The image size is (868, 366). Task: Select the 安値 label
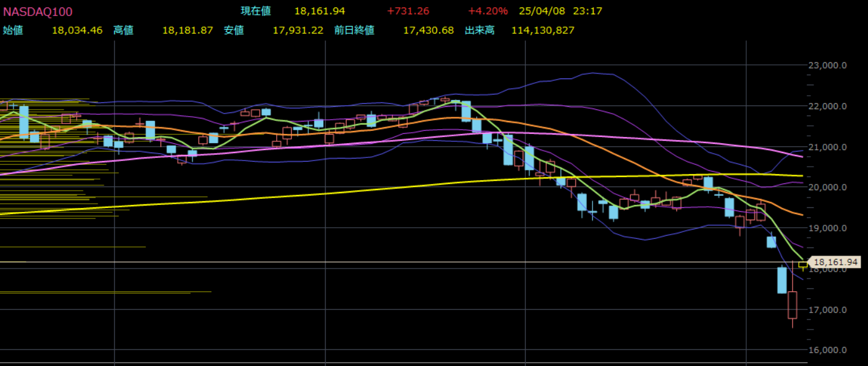234,30
